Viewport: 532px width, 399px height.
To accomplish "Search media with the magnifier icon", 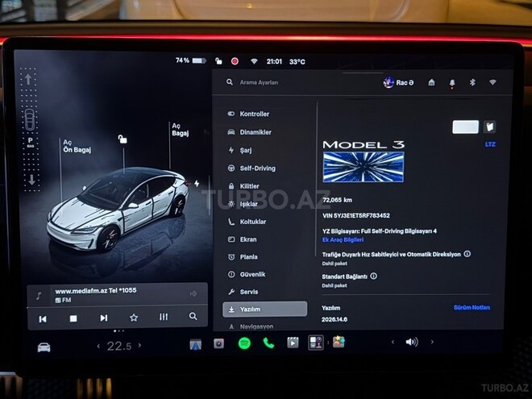I will 193,316.
